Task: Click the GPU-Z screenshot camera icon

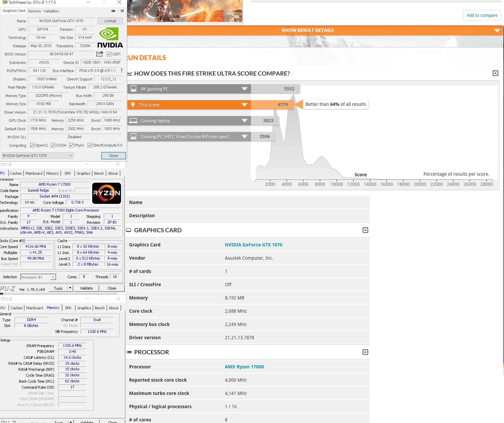Action: pyautogui.click(x=113, y=11)
